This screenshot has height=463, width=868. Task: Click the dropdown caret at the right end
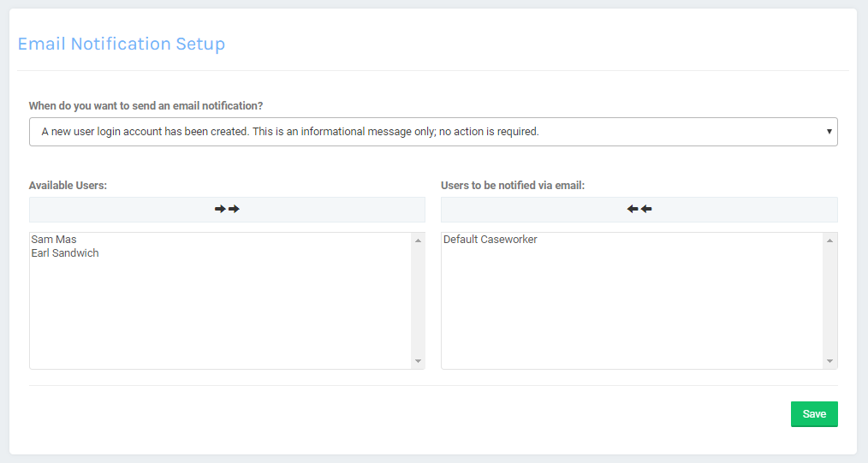pyautogui.click(x=829, y=132)
